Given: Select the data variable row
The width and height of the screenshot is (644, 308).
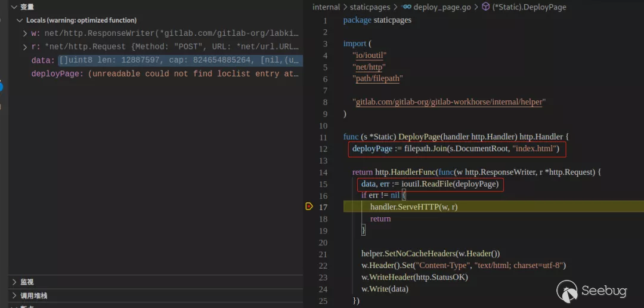Looking at the screenshot, I should [x=167, y=60].
